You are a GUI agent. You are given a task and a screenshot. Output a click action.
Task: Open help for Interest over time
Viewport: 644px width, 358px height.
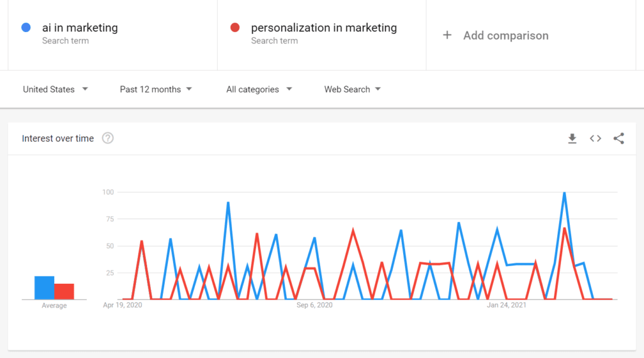[x=108, y=138]
